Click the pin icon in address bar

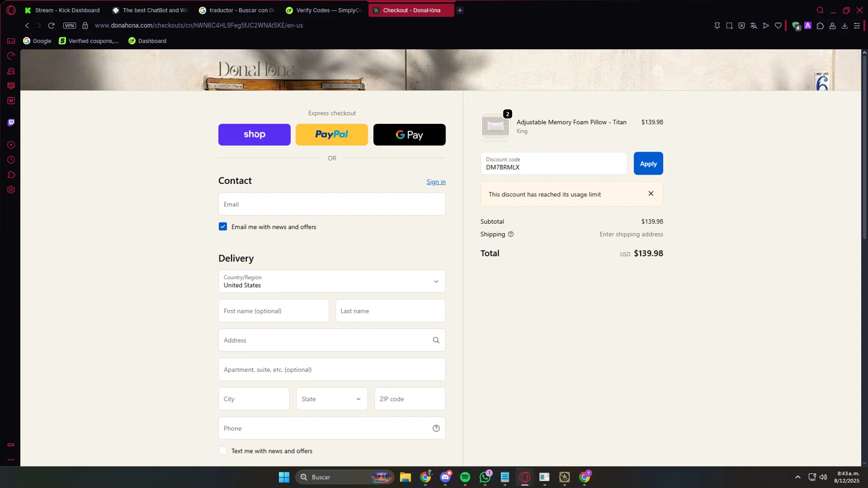717,25
